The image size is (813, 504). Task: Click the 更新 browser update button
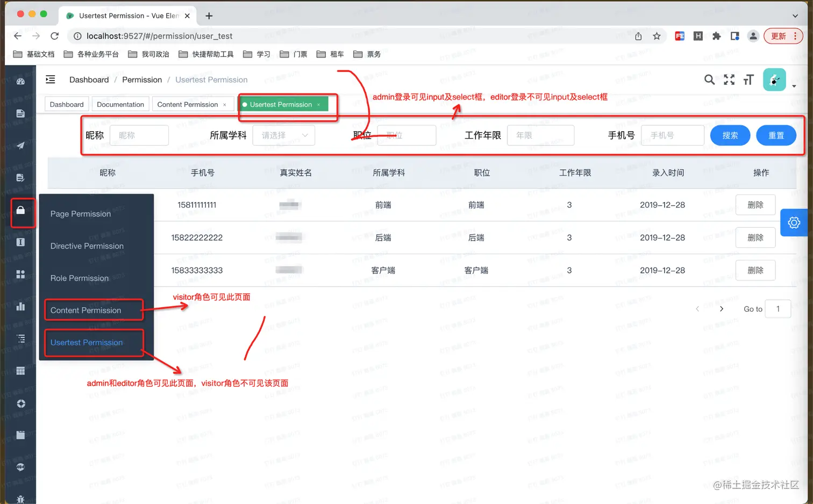[x=783, y=36]
